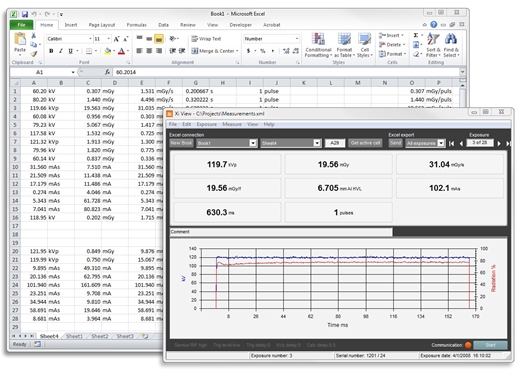Screen dimensions: 532x385
Task: Open the Number format dropdown
Action: [297, 39]
